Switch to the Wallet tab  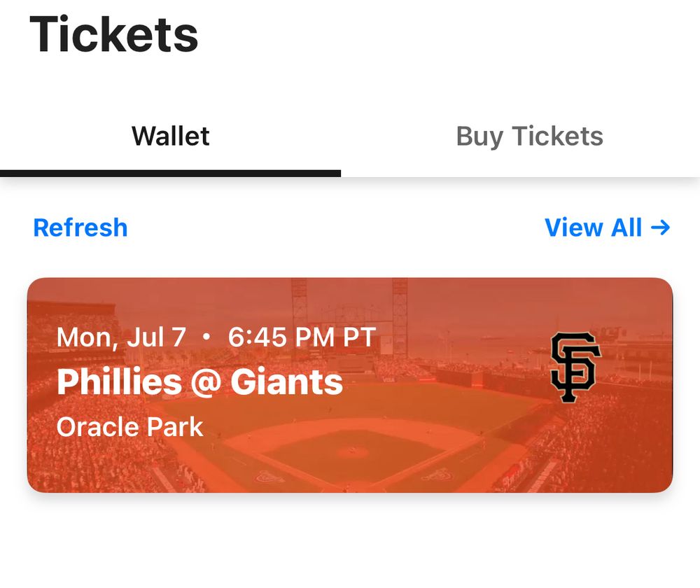171,136
